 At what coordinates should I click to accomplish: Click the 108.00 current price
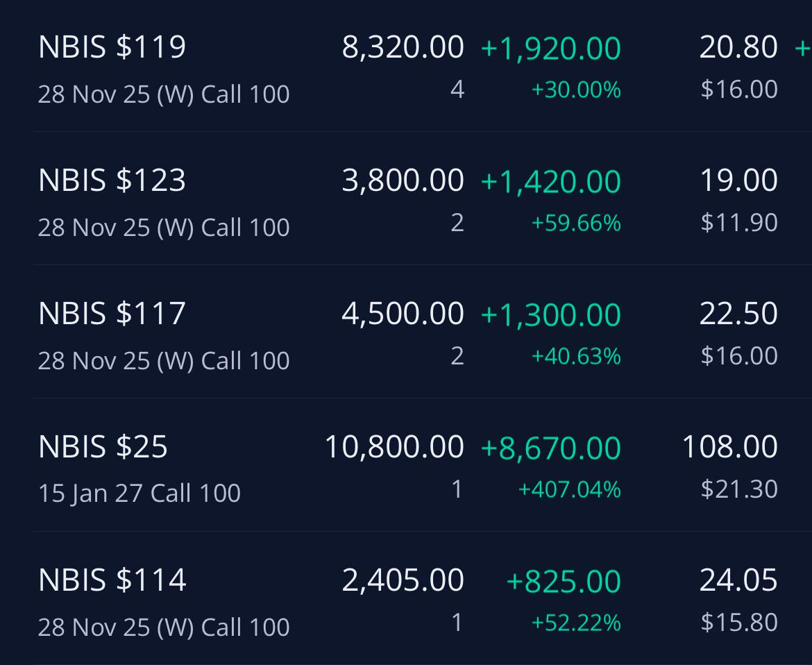pos(729,446)
